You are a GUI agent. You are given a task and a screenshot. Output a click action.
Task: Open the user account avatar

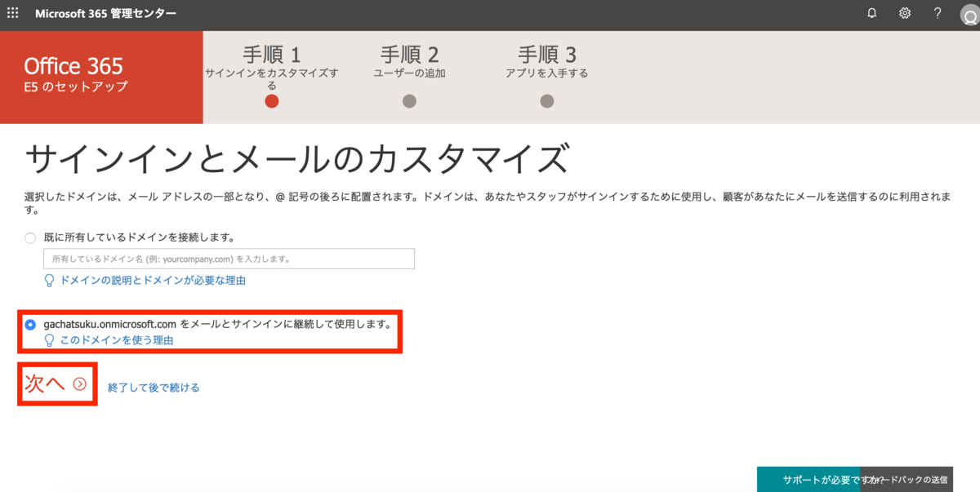pos(970,16)
